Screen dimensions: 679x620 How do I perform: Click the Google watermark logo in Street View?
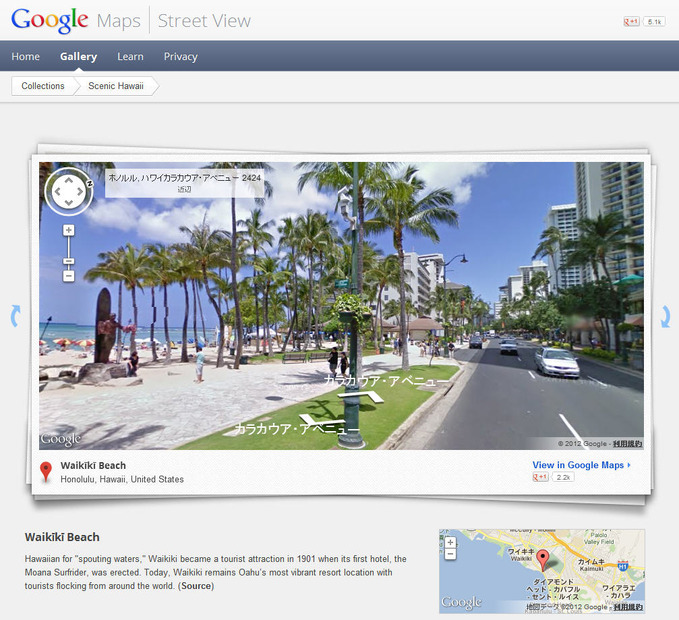pos(61,439)
